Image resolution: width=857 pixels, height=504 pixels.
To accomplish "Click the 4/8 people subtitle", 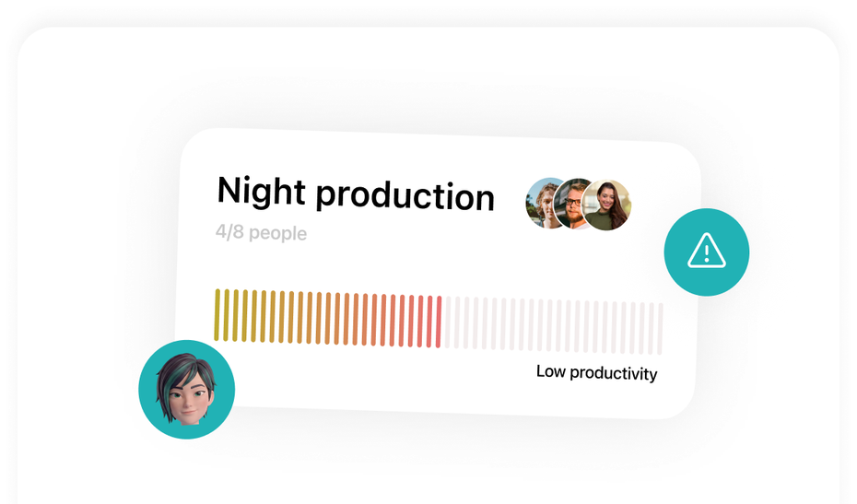I will tap(261, 232).
